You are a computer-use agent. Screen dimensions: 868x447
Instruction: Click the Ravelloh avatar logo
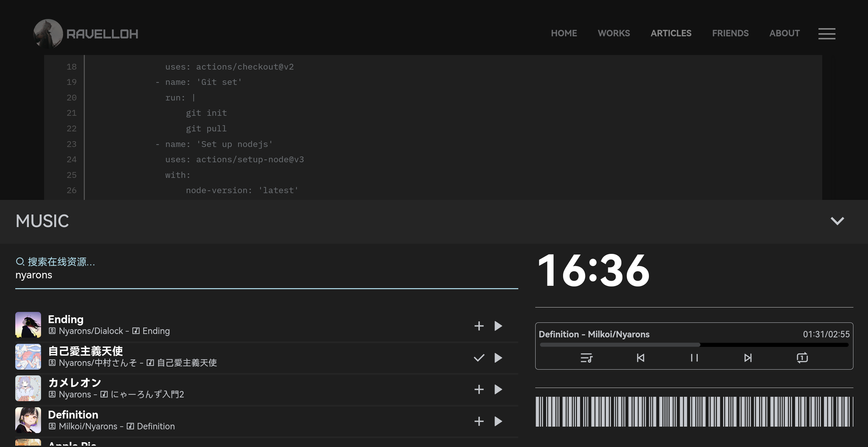[48, 34]
